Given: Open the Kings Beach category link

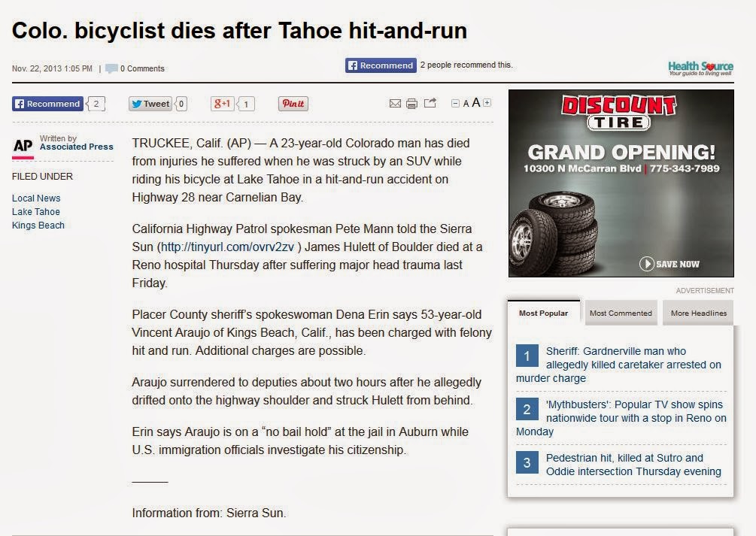Looking at the screenshot, I should (38, 225).
